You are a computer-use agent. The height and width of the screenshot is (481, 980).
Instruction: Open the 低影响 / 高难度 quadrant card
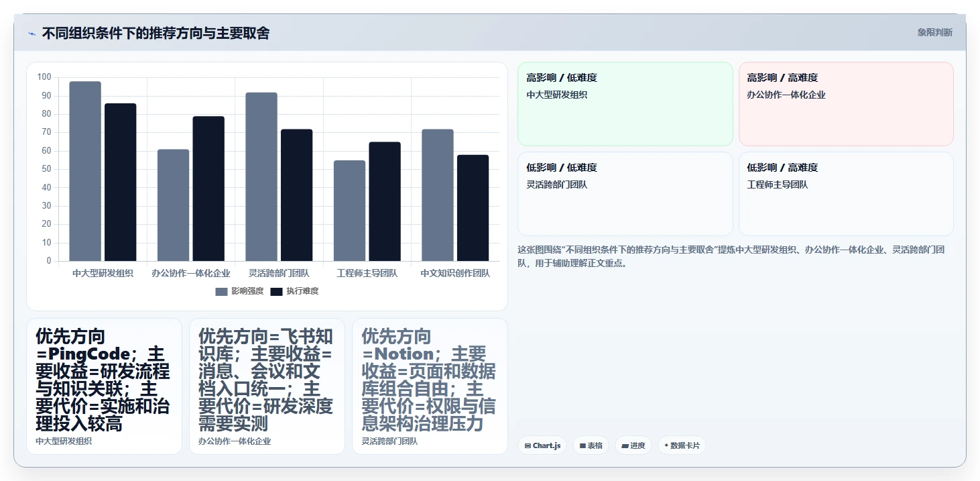point(846,194)
